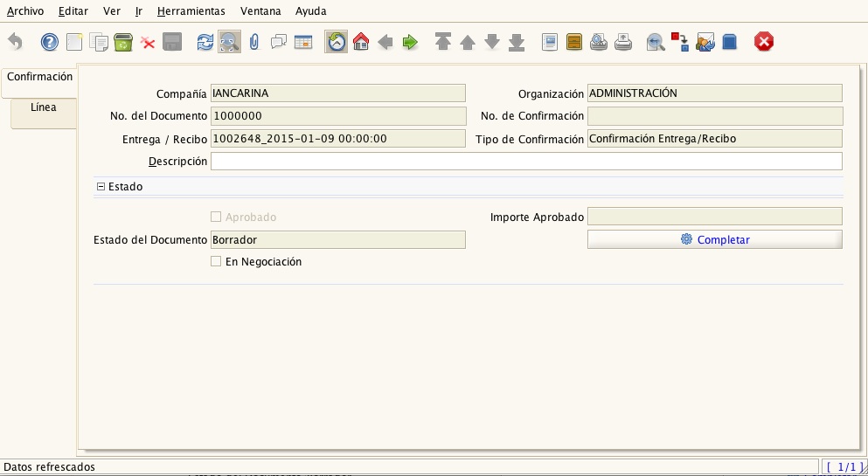Jump to first record arrow icon
868x476 pixels.
tap(443, 42)
